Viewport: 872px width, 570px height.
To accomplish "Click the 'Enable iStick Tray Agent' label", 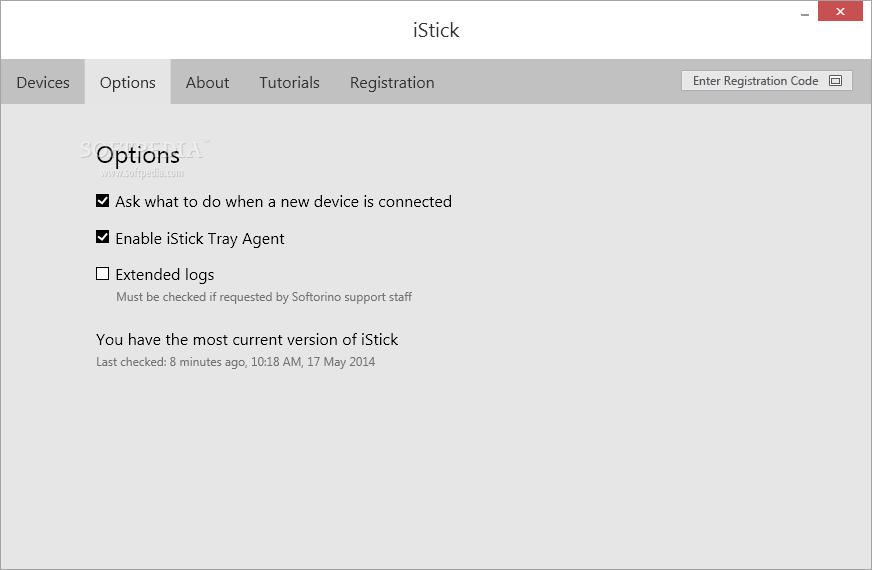I will pyautogui.click(x=200, y=239).
